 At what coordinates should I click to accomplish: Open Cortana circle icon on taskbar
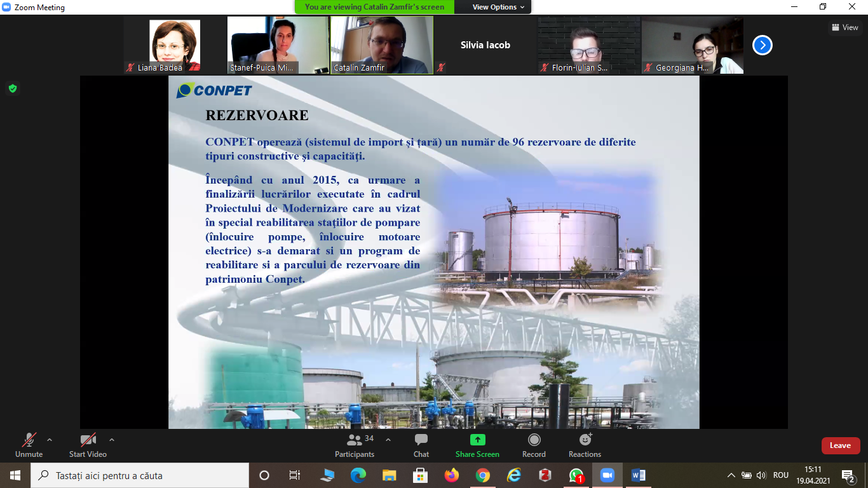tap(264, 475)
